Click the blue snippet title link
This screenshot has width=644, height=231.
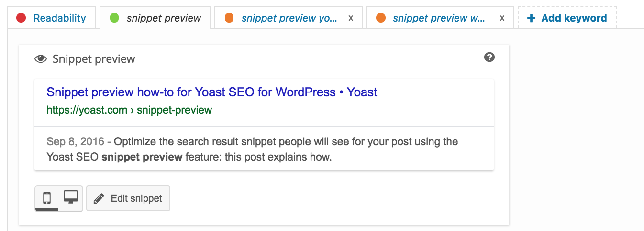pos(212,92)
